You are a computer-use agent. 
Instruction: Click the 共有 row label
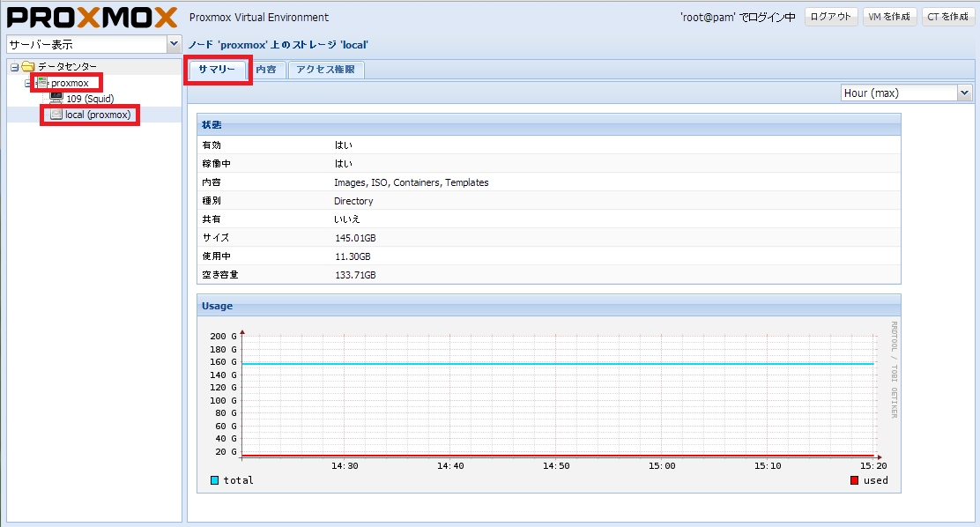click(x=212, y=219)
